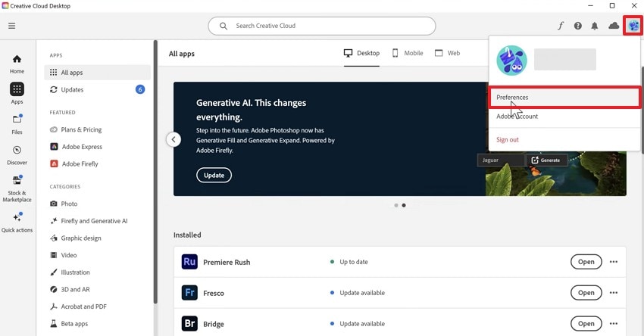Open the hamburger menu
The height and width of the screenshot is (336, 644).
[11, 26]
